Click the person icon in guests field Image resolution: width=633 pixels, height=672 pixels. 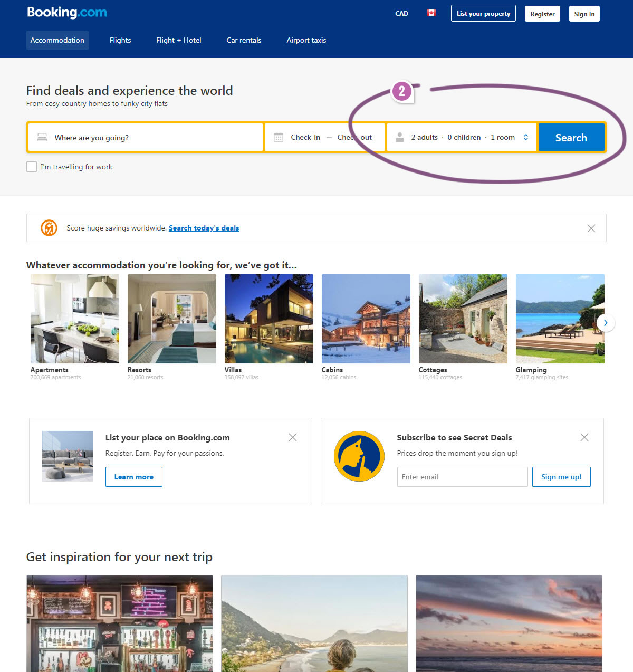click(400, 137)
